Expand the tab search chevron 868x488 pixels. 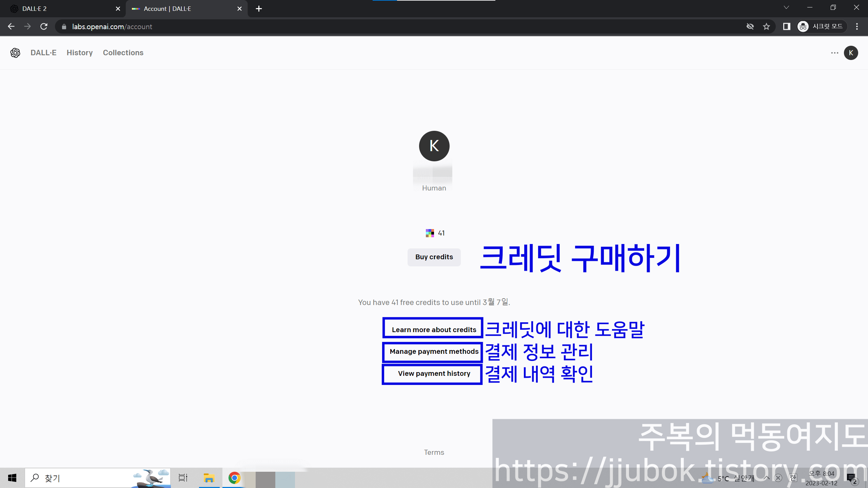pos(786,7)
